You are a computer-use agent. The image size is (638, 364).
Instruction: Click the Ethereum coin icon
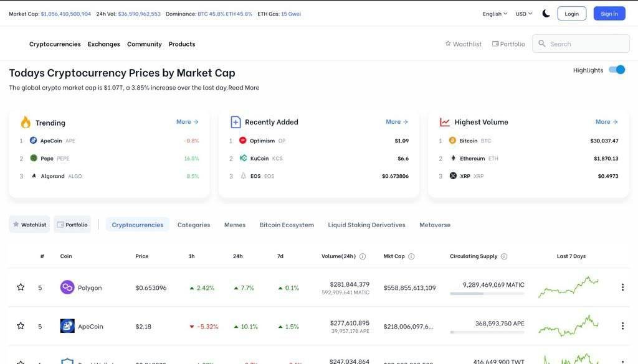pos(453,158)
